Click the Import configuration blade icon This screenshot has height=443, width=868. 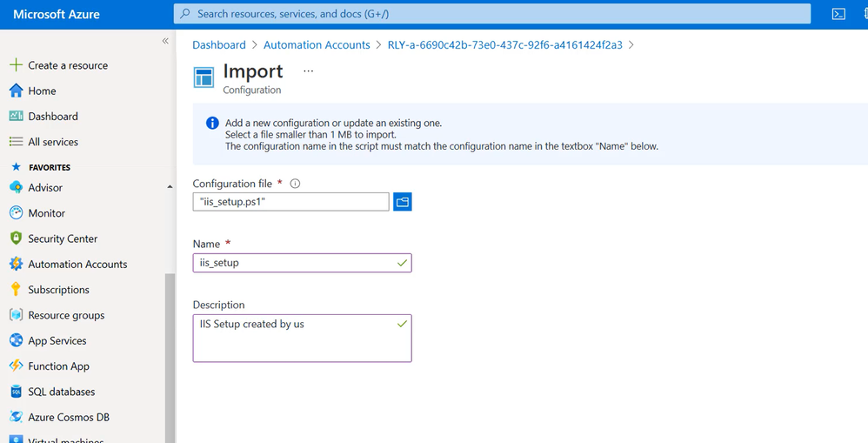(x=204, y=77)
